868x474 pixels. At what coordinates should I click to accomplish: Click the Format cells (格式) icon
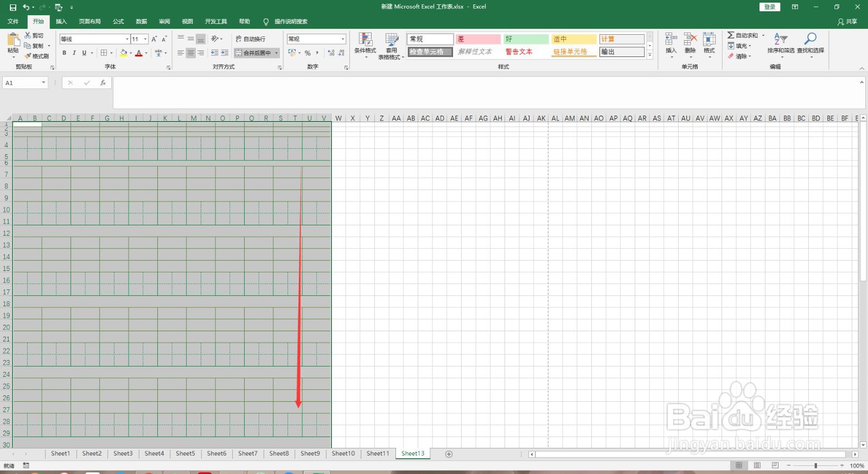tap(709, 39)
